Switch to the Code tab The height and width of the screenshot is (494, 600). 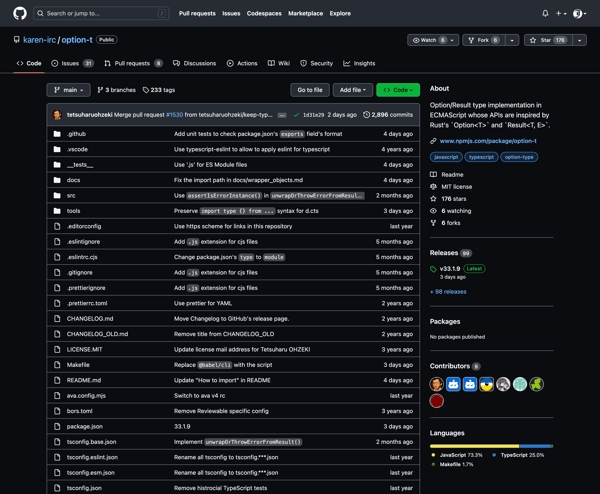coord(29,63)
